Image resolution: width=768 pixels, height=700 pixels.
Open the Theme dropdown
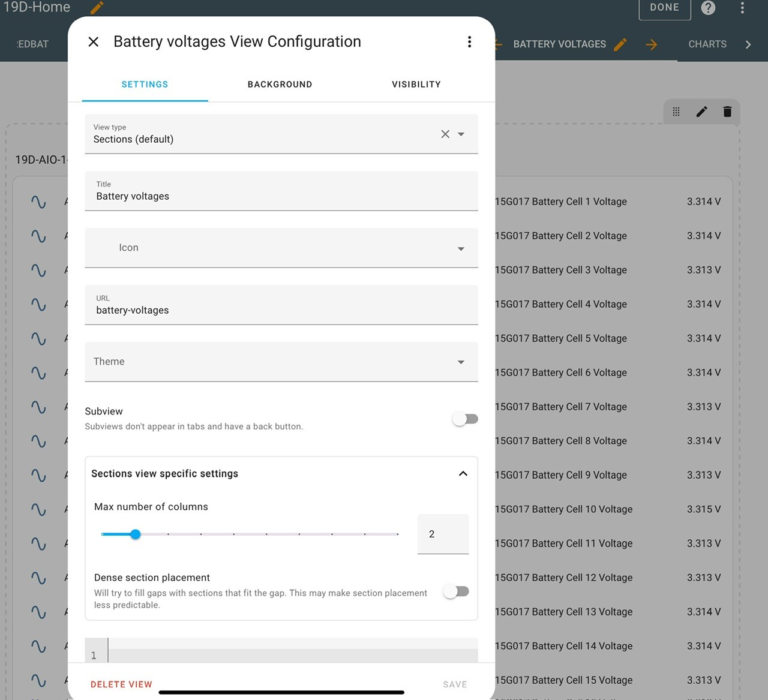pyautogui.click(x=461, y=362)
